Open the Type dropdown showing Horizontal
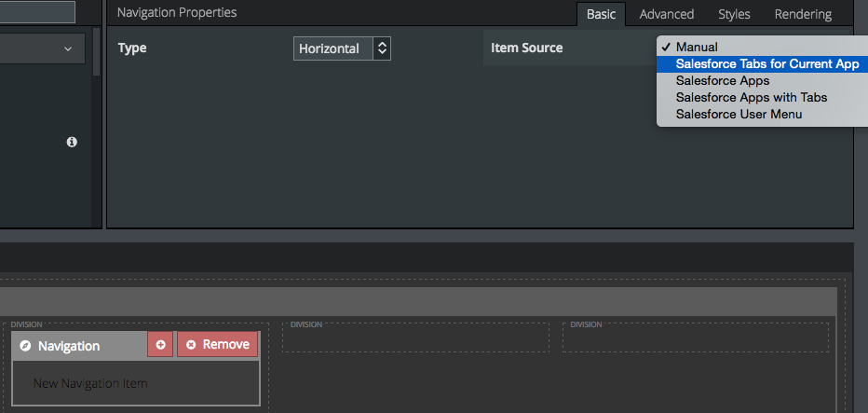 tap(342, 48)
